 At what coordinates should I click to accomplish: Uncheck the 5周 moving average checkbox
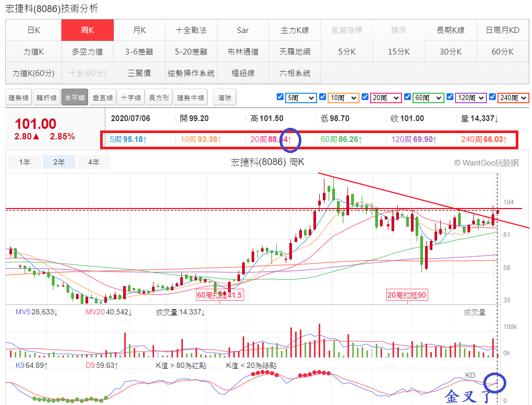coord(280,97)
